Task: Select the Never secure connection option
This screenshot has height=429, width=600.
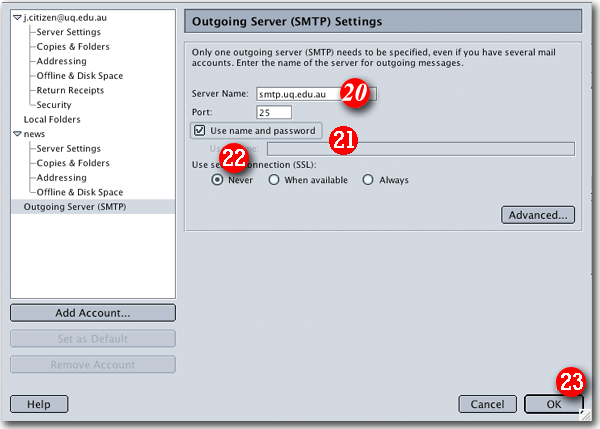Action: tap(217, 180)
